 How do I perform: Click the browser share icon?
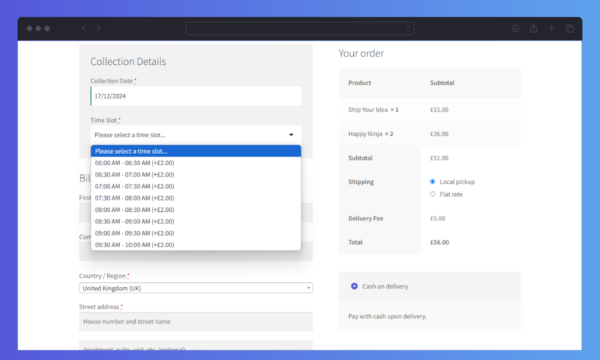(533, 28)
